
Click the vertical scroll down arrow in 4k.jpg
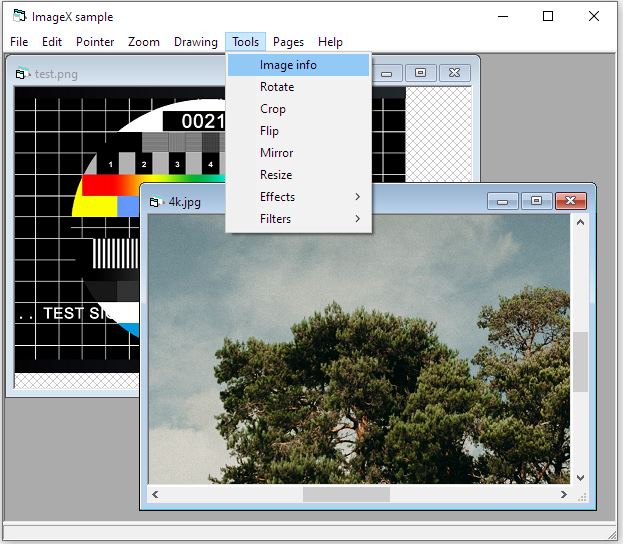(579, 478)
